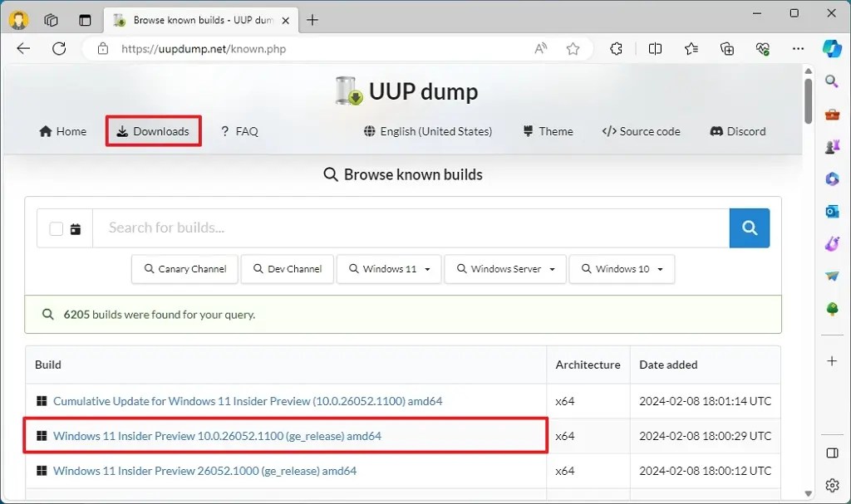Open the Edge profile avatar
851x504 pixels.
tap(18, 20)
